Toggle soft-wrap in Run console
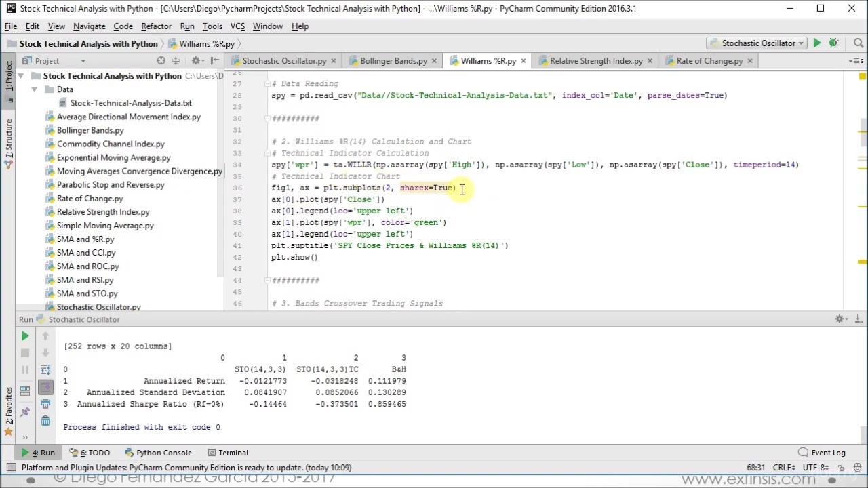This screenshot has width=868, height=488. (45, 369)
